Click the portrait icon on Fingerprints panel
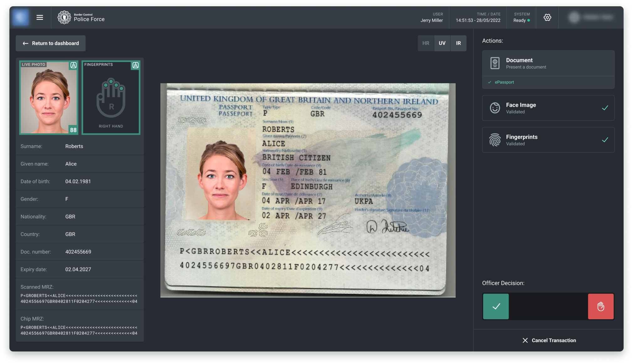Viewport: 633px width, 364px height. click(x=135, y=65)
